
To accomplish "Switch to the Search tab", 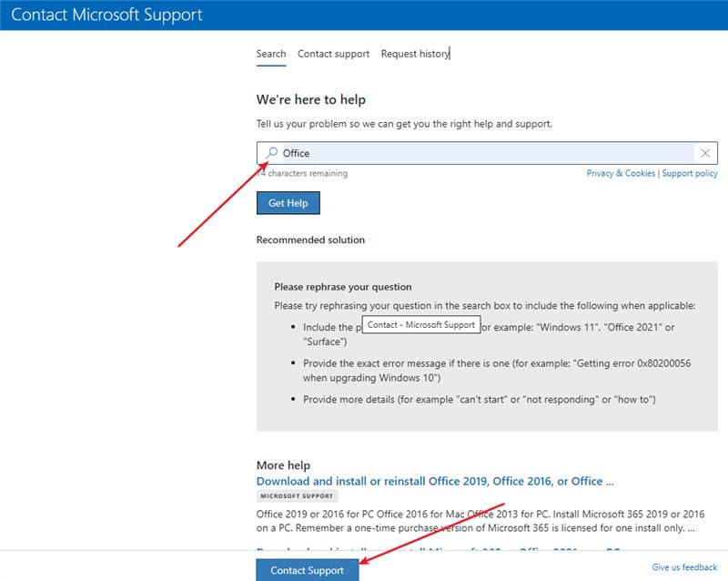I will pyautogui.click(x=271, y=54).
